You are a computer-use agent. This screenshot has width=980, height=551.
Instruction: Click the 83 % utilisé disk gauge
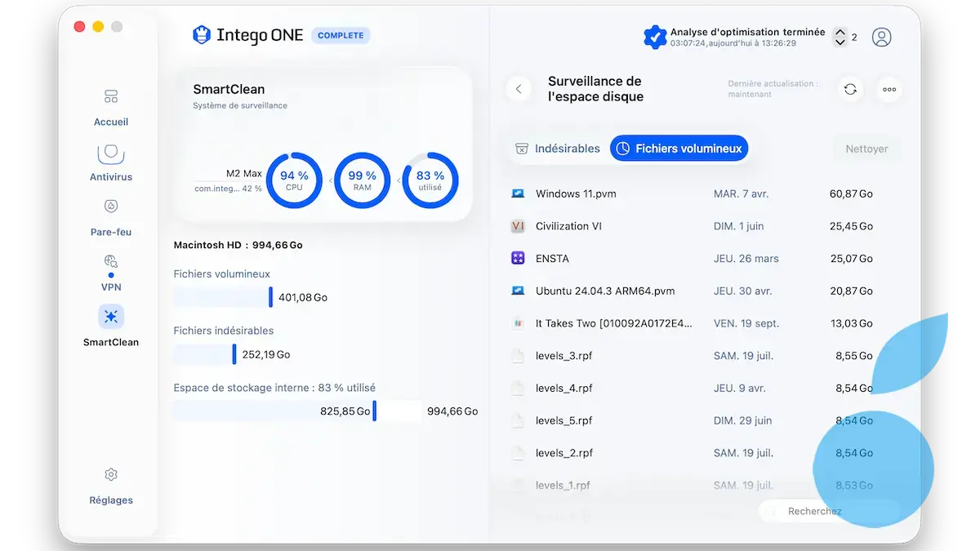pos(430,180)
